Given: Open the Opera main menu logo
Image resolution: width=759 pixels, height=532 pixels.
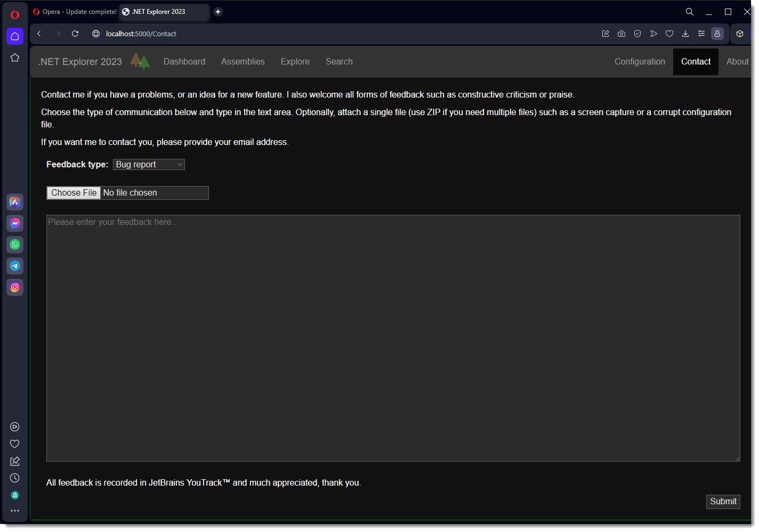Looking at the screenshot, I should point(15,15).
